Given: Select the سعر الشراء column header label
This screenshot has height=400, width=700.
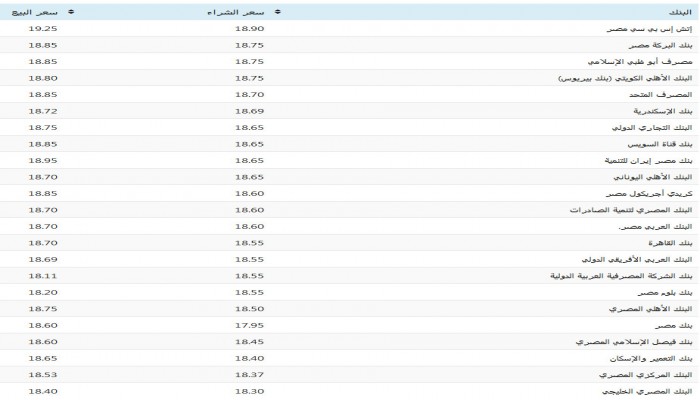Looking at the screenshot, I should click(236, 12).
